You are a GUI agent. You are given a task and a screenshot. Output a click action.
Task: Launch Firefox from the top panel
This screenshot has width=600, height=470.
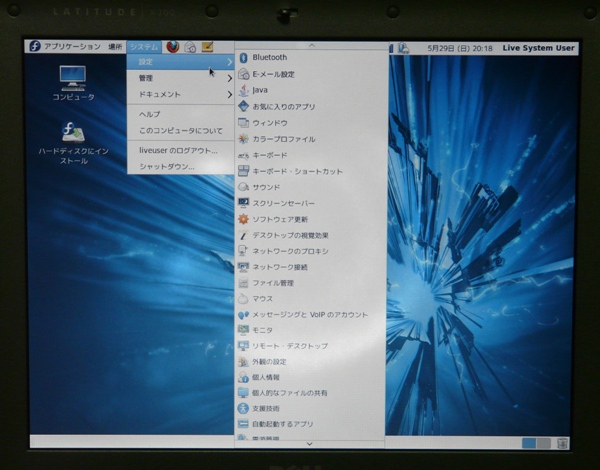(172, 47)
